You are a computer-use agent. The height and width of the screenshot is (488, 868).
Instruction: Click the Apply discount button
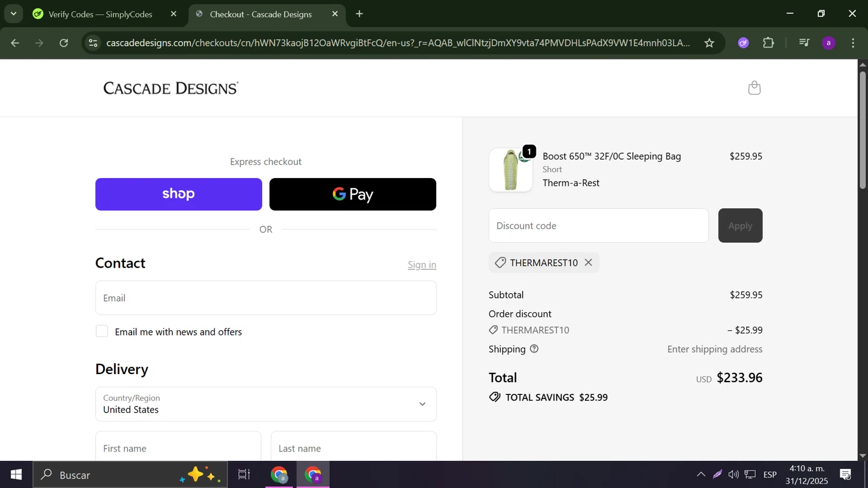coord(740,225)
